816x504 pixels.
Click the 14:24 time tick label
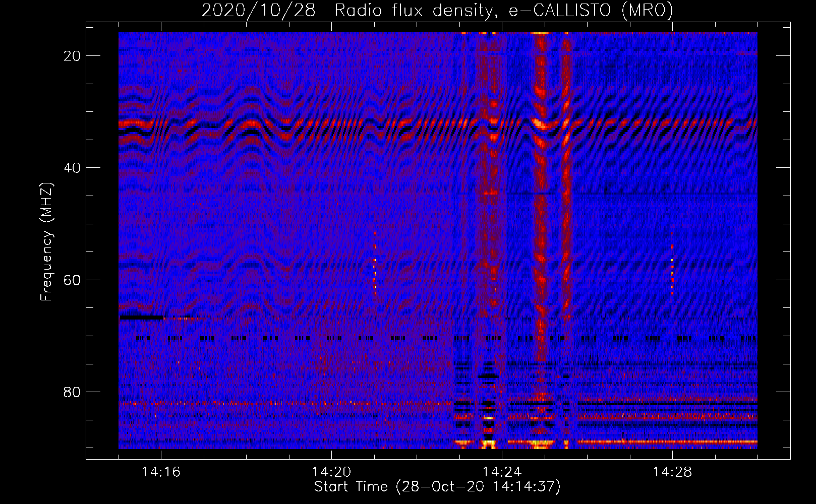(502, 472)
